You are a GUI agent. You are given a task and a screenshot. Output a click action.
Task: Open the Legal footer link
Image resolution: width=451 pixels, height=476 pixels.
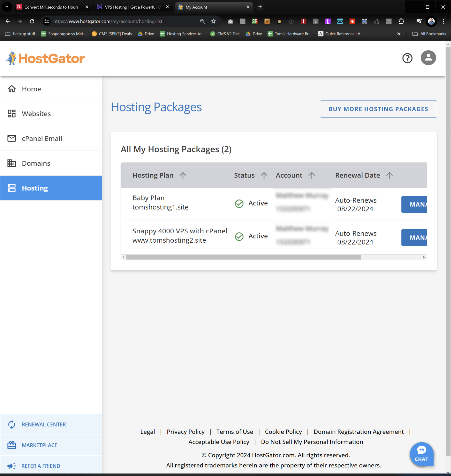point(148,432)
